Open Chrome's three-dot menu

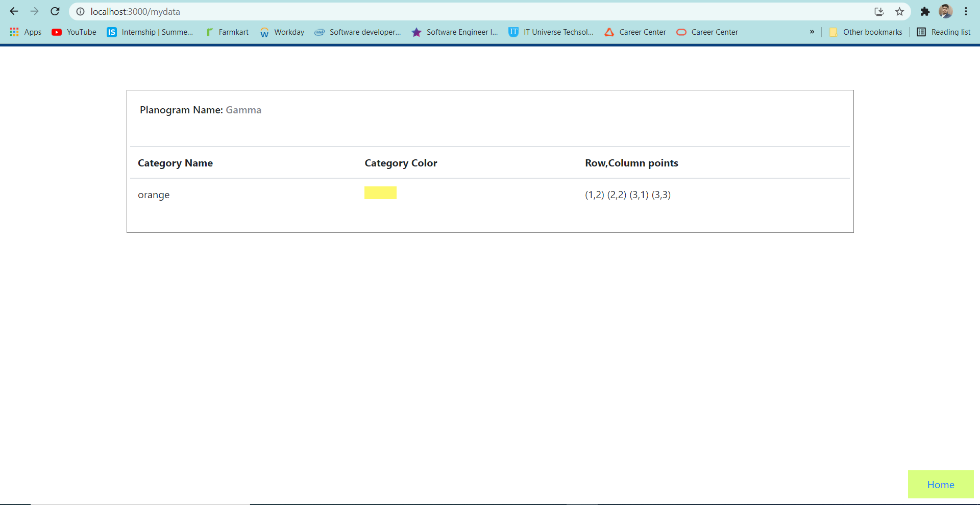[x=966, y=11]
